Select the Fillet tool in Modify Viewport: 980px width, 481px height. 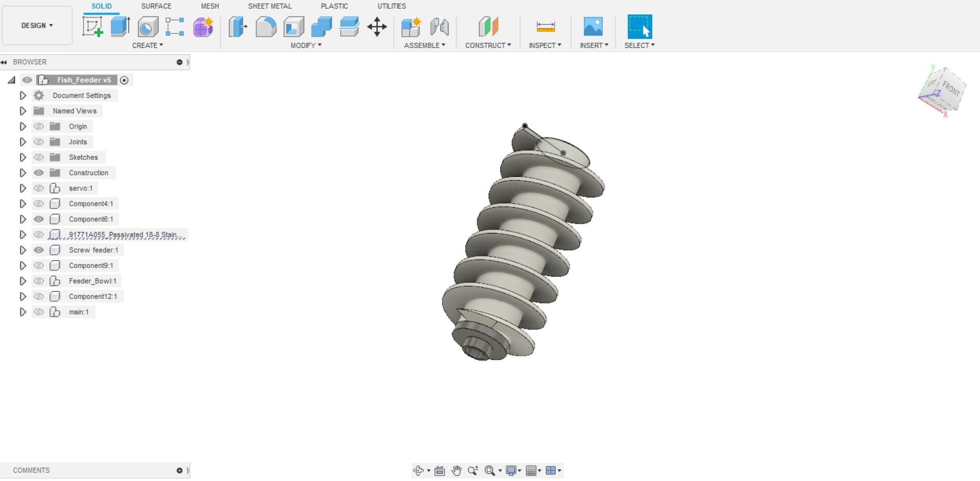(x=265, y=26)
